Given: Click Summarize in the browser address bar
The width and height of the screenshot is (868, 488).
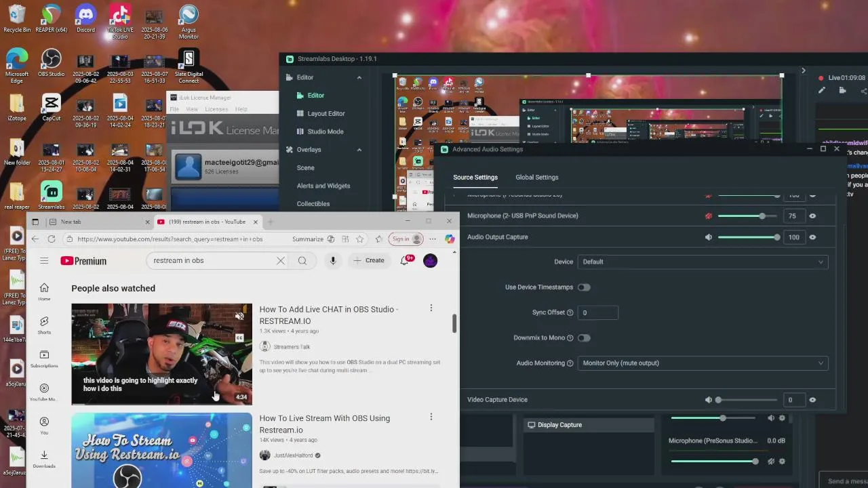Looking at the screenshot, I should point(308,239).
